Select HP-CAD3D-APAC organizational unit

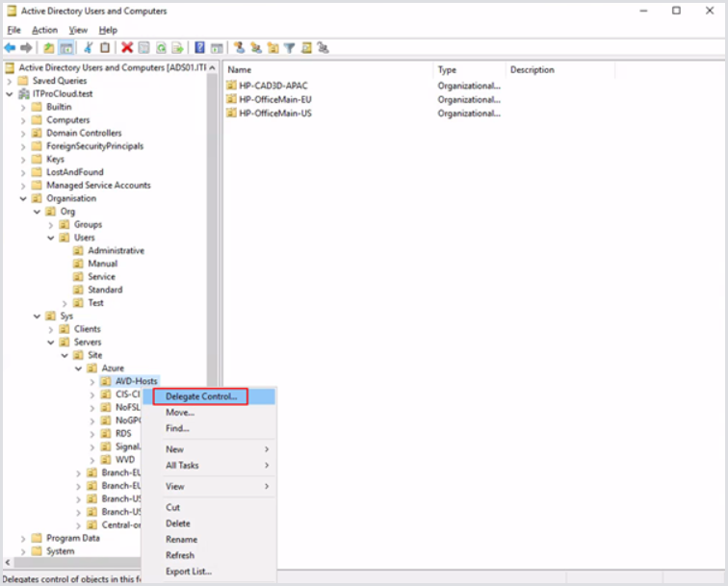click(273, 86)
